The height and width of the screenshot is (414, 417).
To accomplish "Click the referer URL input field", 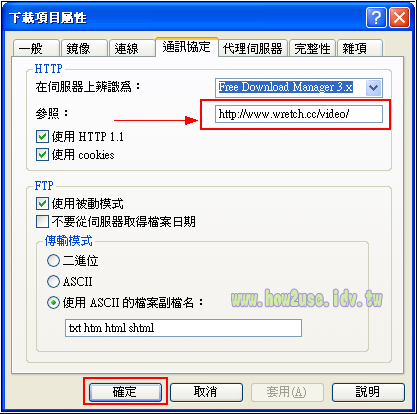I will (299, 114).
